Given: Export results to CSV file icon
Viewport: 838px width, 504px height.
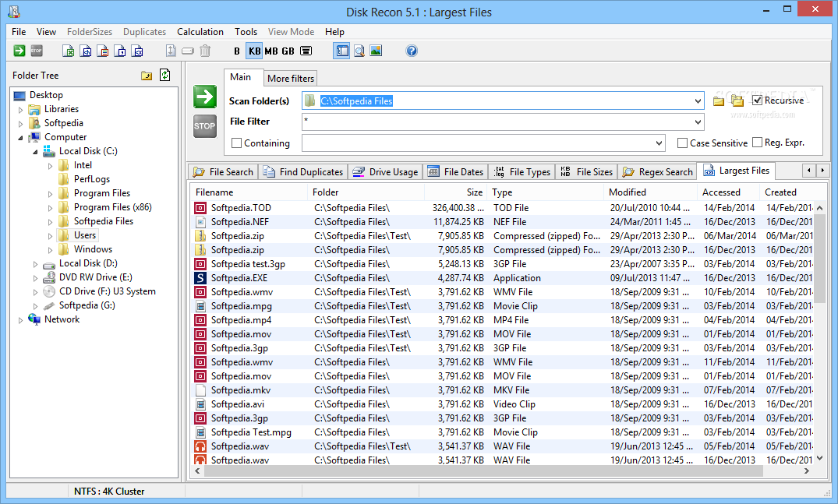Looking at the screenshot, I should click(x=120, y=51).
